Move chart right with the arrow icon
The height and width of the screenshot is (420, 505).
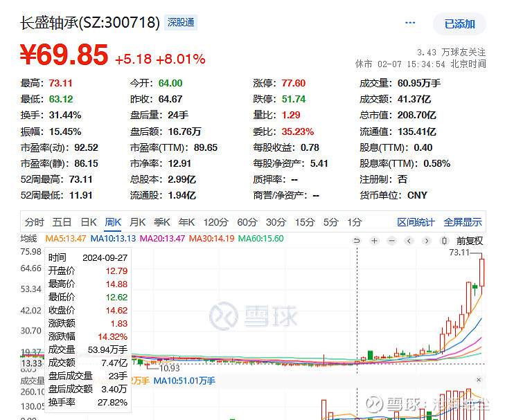coord(427,241)
